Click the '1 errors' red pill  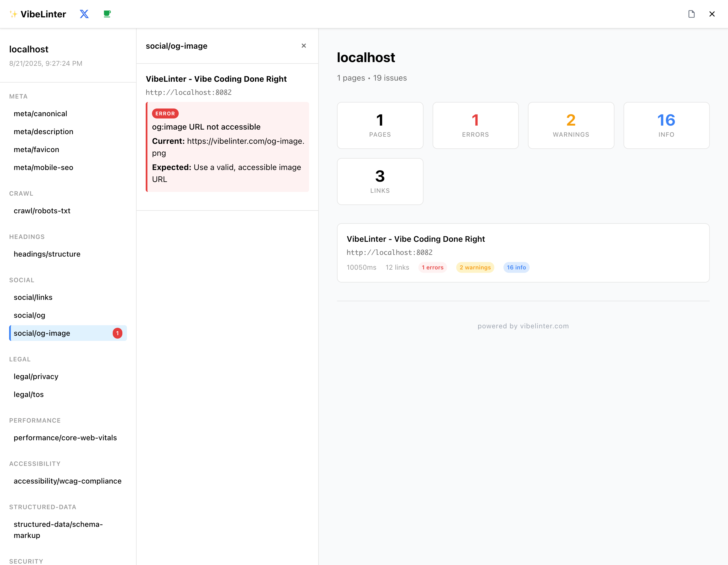433,267
